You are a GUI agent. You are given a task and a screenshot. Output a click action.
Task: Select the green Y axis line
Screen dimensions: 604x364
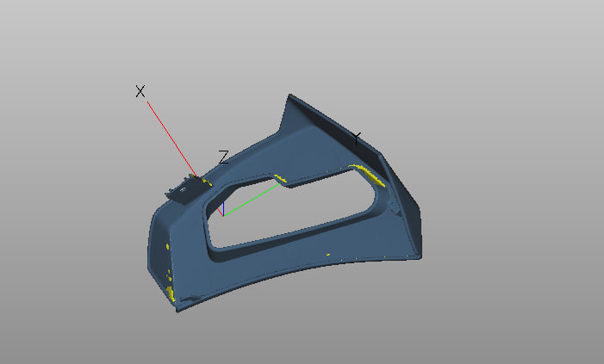point(252,200)
